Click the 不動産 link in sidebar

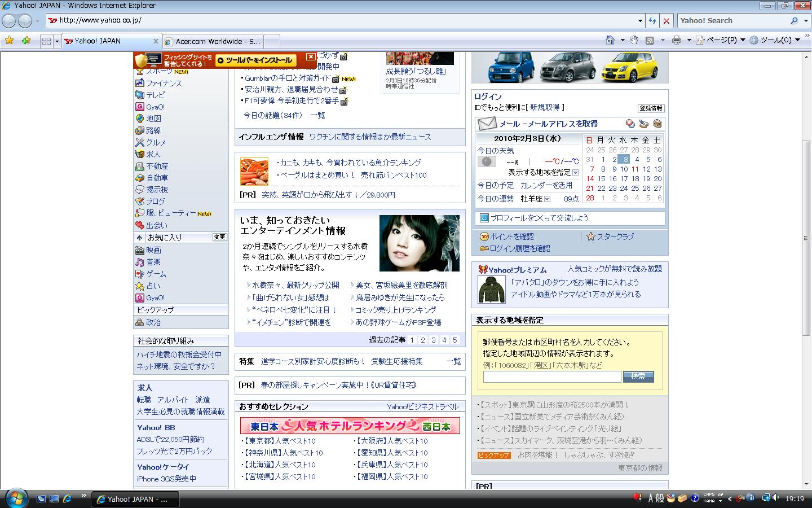click(x=157, y=166)
